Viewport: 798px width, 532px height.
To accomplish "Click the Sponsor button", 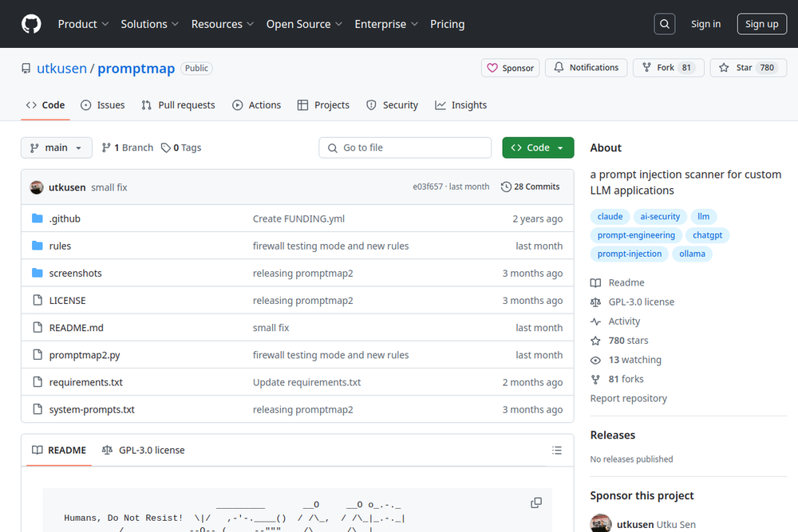I will point(511,68).
